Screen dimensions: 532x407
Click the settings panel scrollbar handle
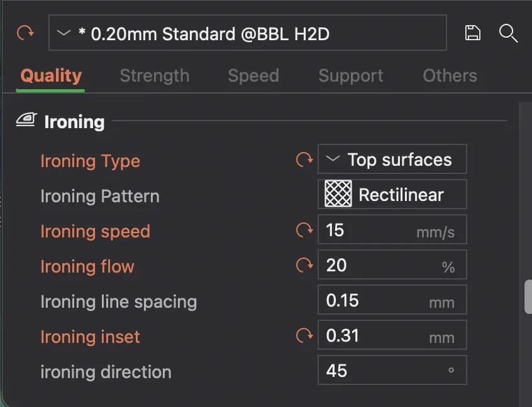pyautogui.click(x=528, y=297)
